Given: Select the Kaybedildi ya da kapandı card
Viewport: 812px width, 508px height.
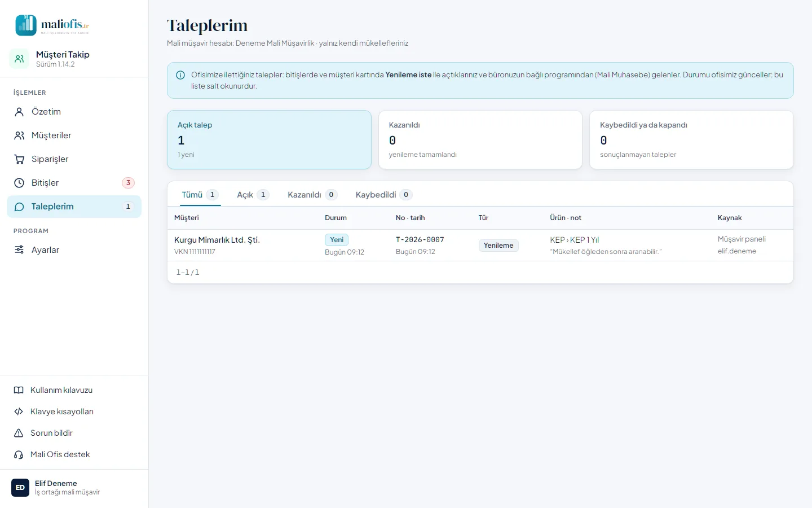Looking at the screenshot, I should point(691,139).
